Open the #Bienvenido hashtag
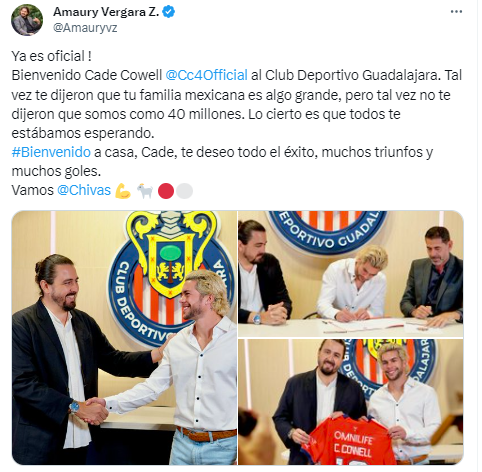Image resolution: width=482 pixels, height=472 pixels. coord(51,152)
